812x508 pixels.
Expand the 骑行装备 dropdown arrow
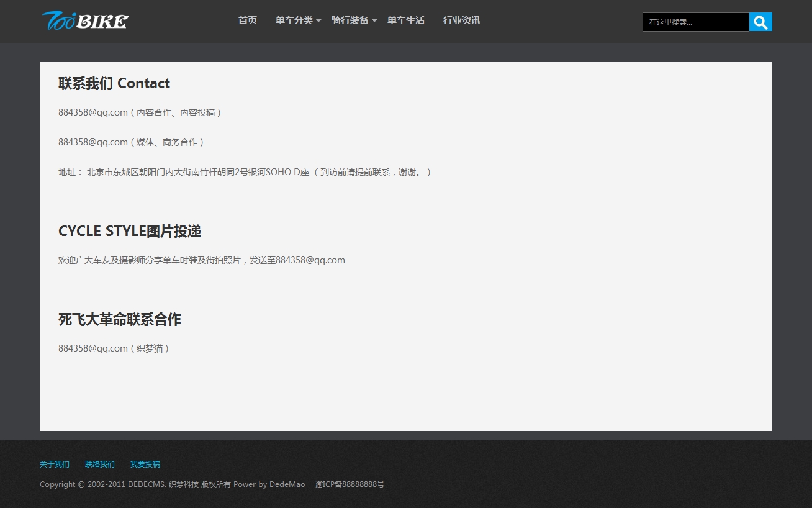tap(374, 21)
